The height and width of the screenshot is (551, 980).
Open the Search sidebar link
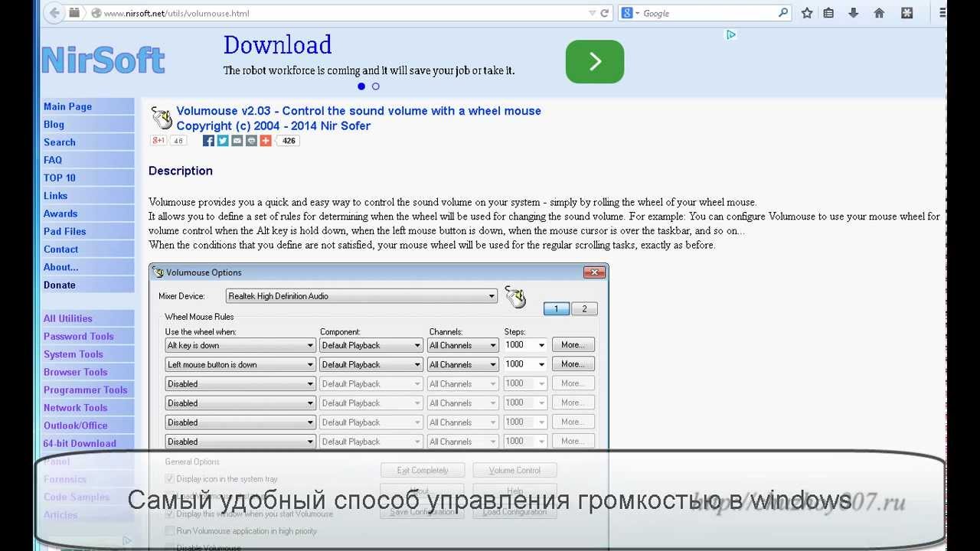(59, 142)
